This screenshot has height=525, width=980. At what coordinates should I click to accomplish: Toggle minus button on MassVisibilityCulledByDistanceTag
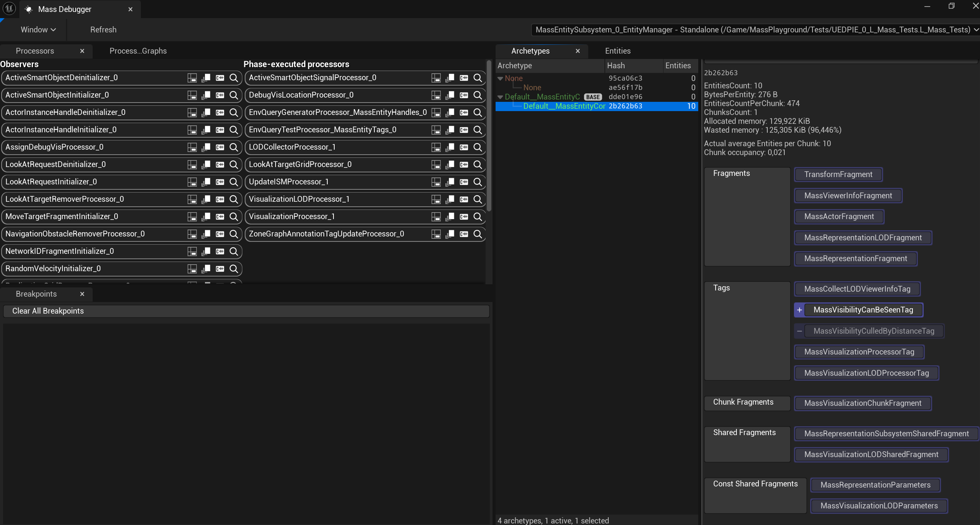coord(799,331)
